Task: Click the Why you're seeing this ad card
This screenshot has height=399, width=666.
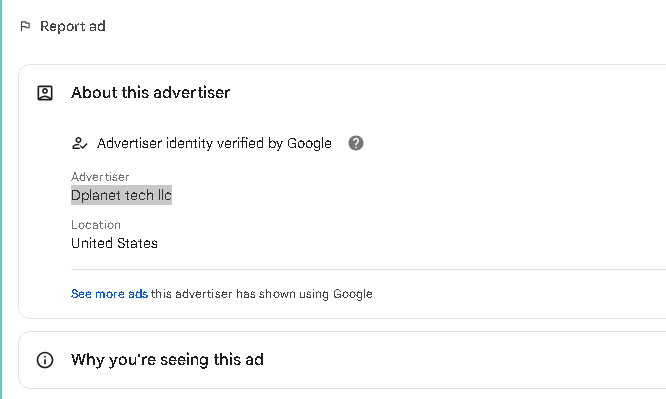Action: tap(342, 360)
